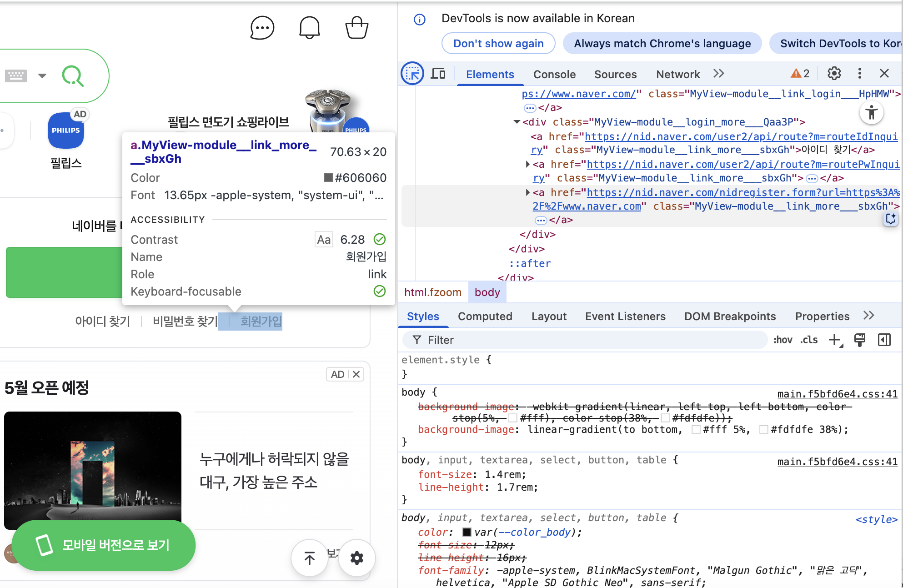
Task: Expand the ellipsis in routePwInquiry anchor
Action: (x=812, y=178)
